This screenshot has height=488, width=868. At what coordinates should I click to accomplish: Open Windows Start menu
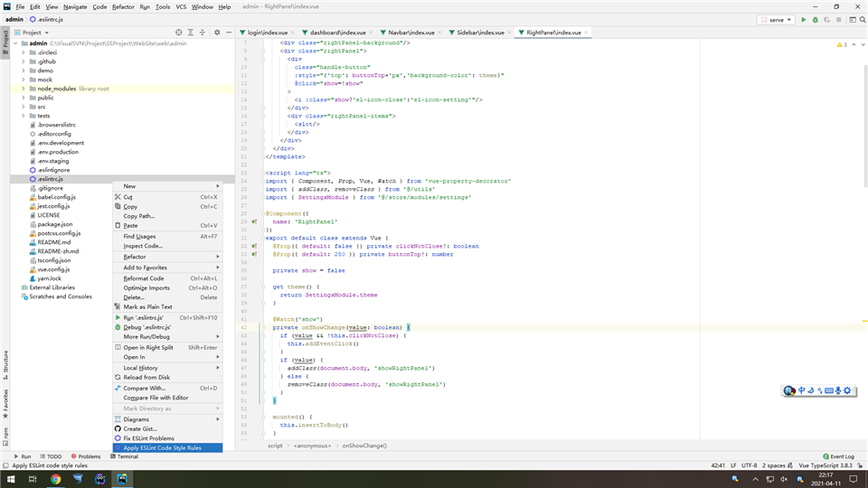tap(11, 479)
